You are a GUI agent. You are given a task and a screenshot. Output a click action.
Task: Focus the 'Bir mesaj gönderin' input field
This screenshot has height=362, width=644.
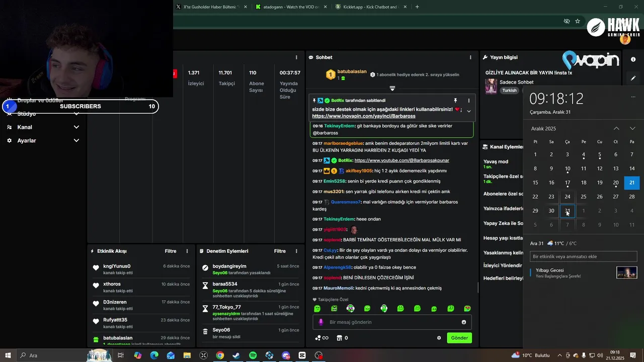(392, 322)
